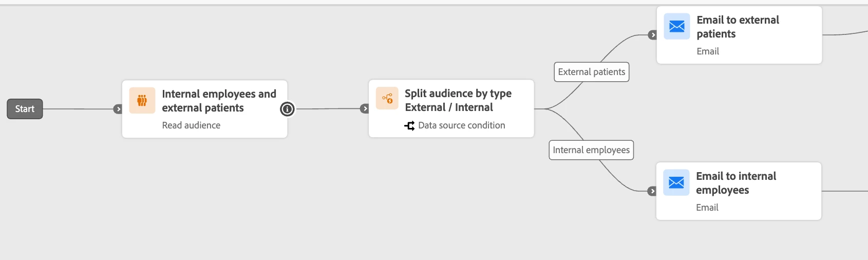This screenshot has width=868, height=260.
Task: Click the Read audience subtitle text
Action: pos(191,125)
